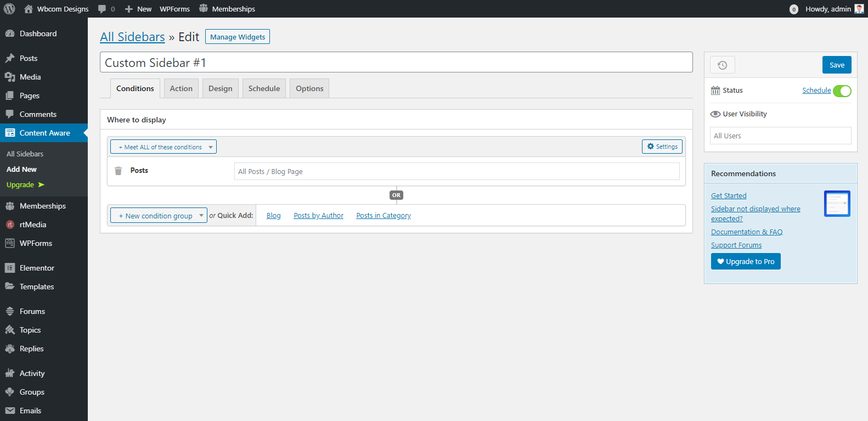Click the User Visibility eye icon
The height and width of the screenshot is (421, 868).
coord(715,114)
